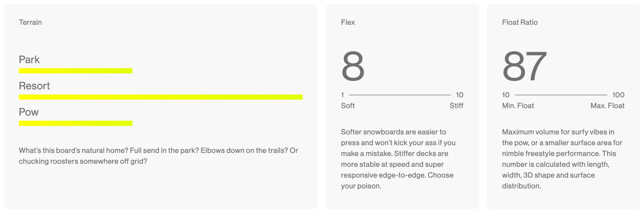This screenshot has width=644, height=213.
Task: Click the Flex scale line
Action: tap(400, 95)
